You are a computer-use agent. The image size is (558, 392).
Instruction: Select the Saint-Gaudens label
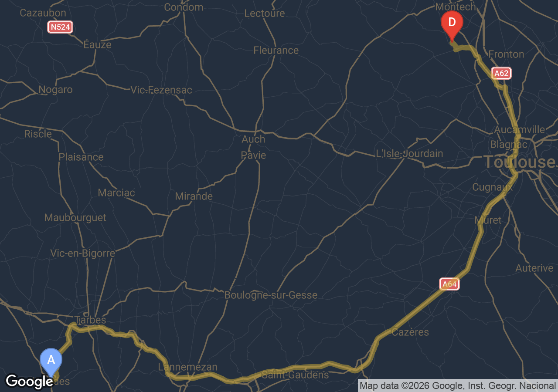[x=295, y=375]
